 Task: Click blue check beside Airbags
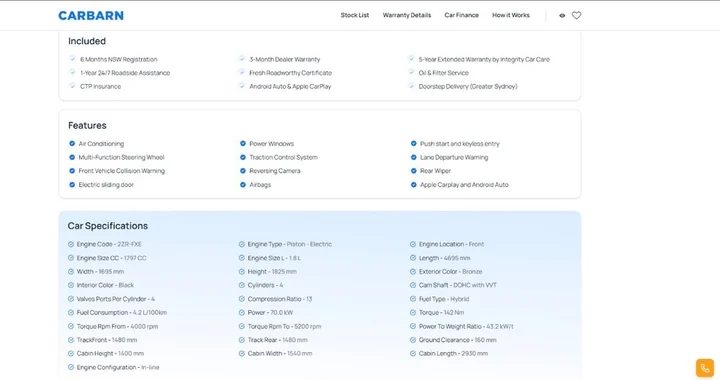tap(243, 184)
